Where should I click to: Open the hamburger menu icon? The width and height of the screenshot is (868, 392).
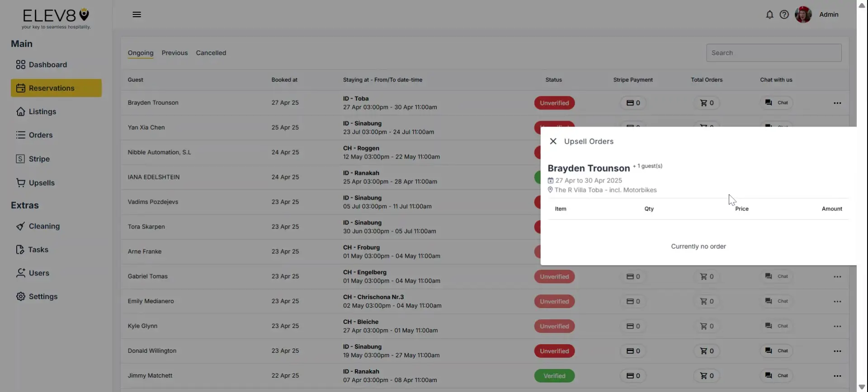coord(137,14)
